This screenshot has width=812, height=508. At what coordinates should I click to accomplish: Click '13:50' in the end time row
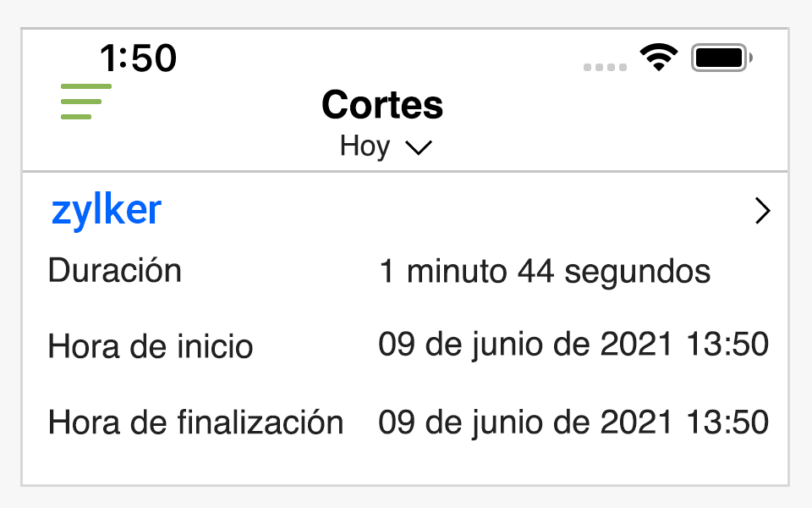tap(727, 421)
